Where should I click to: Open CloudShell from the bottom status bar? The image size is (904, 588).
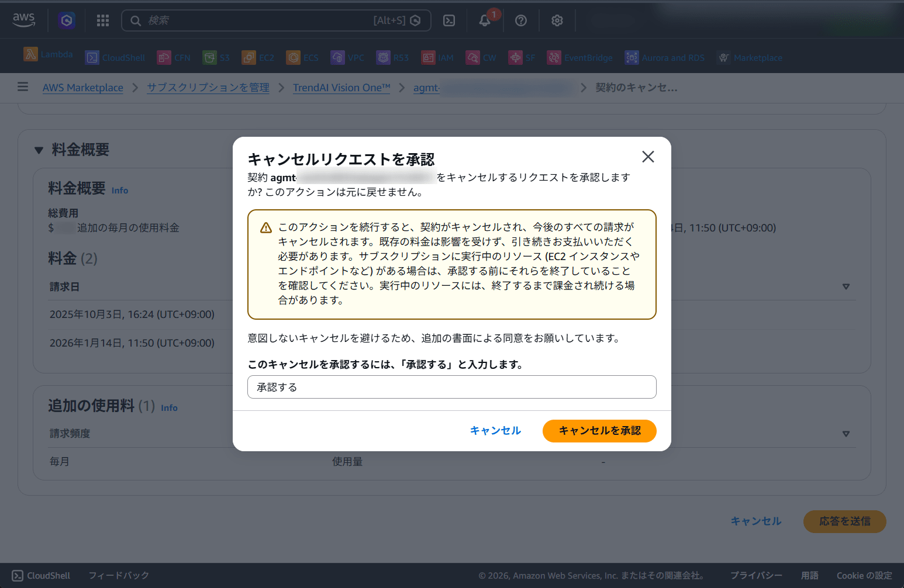pos(40,575)
